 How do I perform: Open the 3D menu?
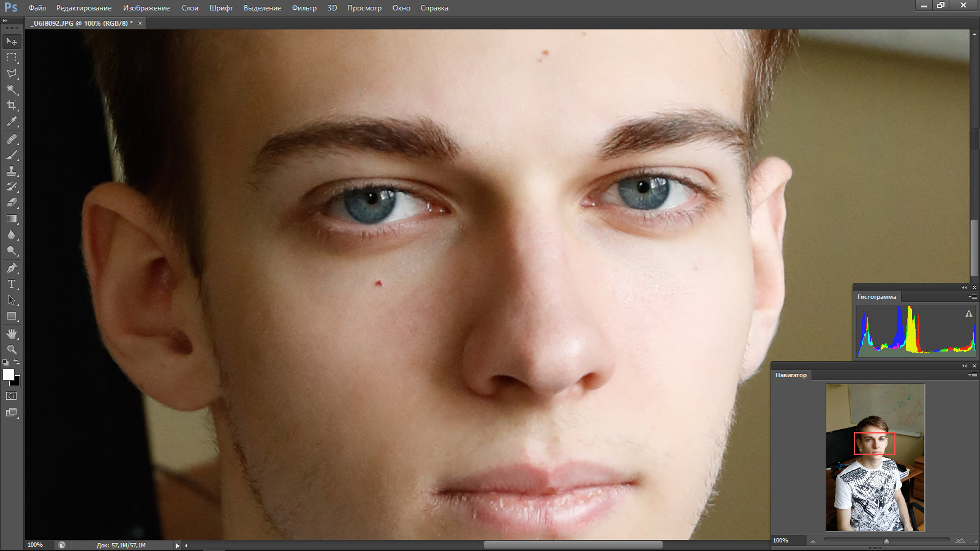[x=332, y=8]
